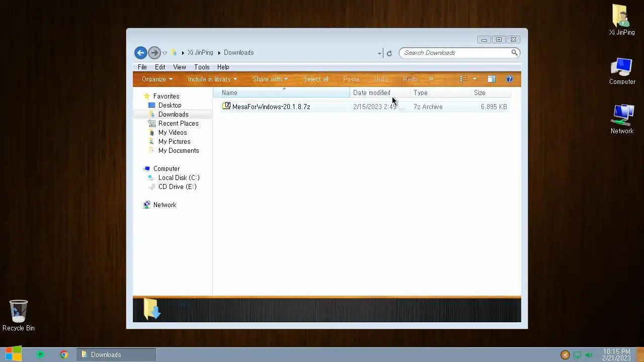Image resolution: width=644 pixels, height=362 pixels.
Task: Click into the Search Downloads field
Action: tap(455, 52)
